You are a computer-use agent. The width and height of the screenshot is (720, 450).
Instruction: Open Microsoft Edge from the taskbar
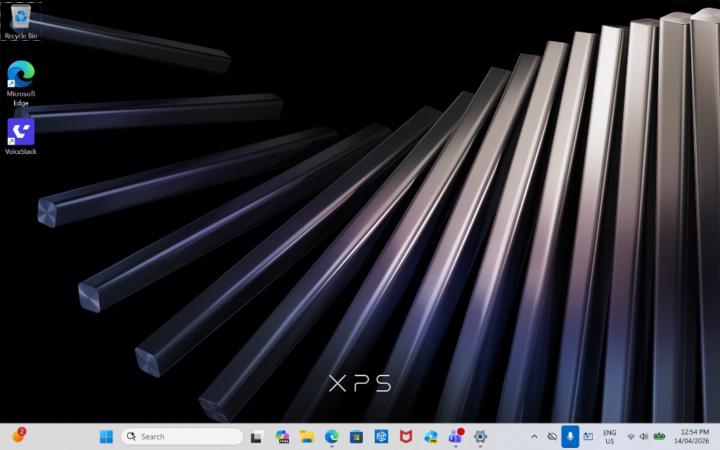point(332,437)
